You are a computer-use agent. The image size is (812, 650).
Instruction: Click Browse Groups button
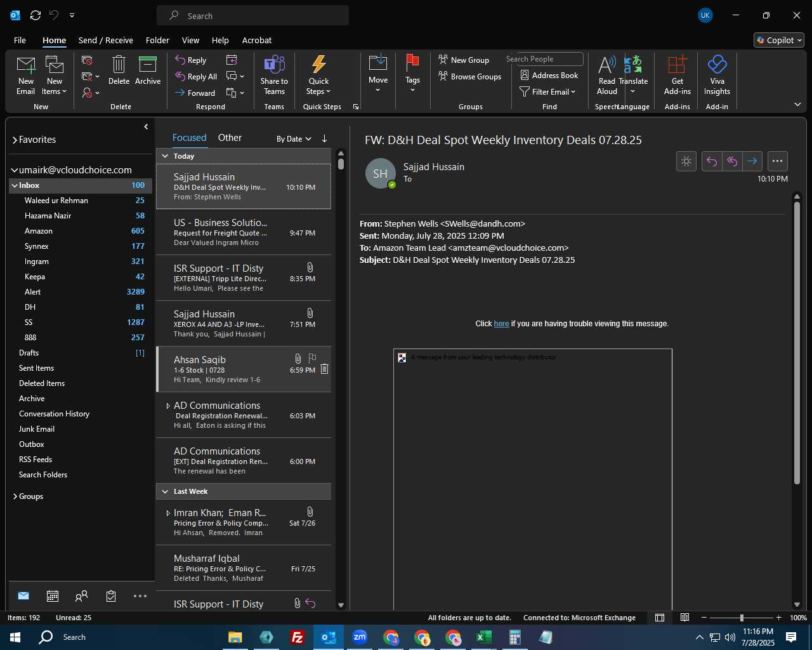[469, 76]
